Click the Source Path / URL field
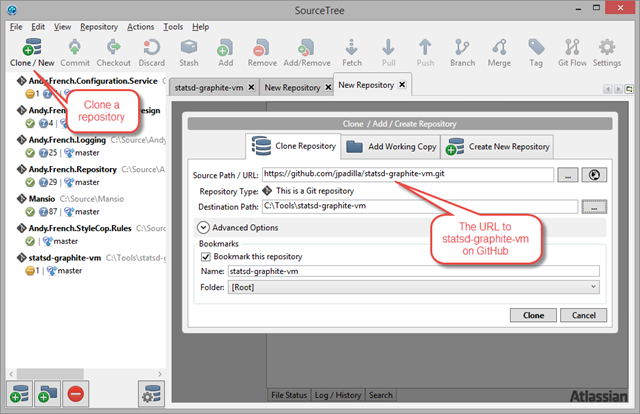 408,174
